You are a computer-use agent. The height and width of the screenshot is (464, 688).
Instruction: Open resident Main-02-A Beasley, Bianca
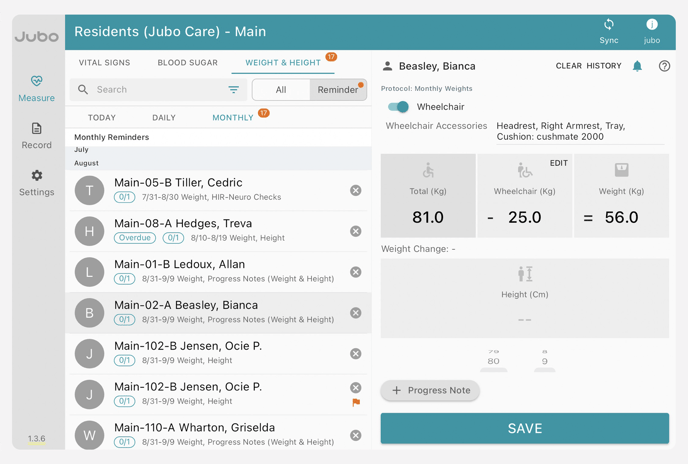click(218, 313)
